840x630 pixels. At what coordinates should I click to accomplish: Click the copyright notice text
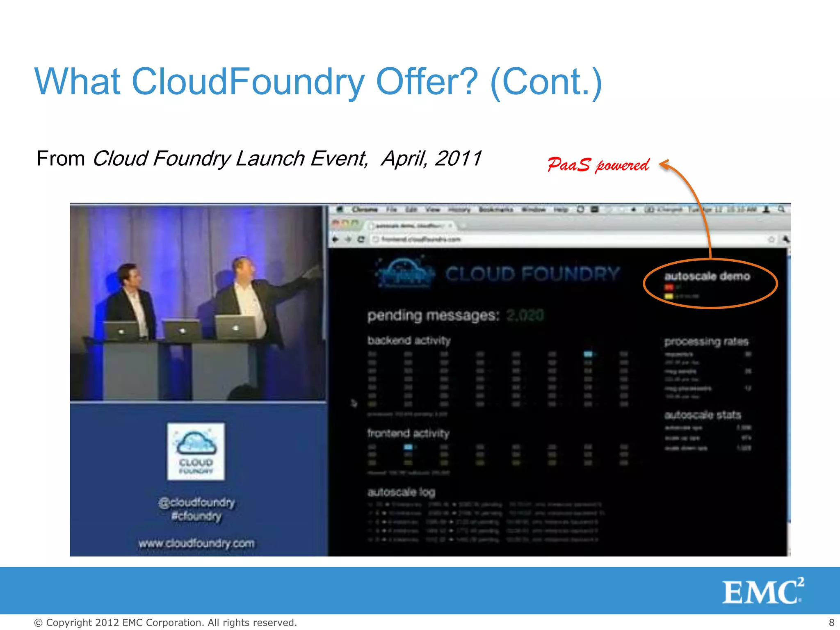tap(165, 623)
